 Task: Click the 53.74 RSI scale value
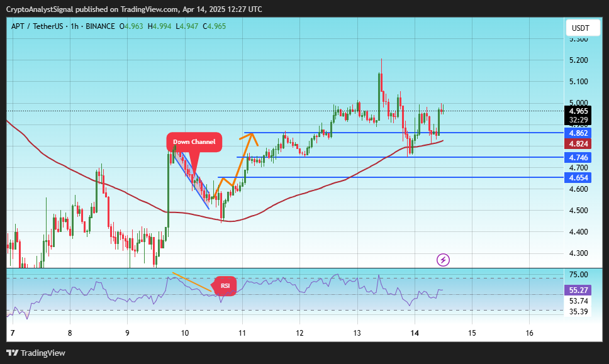(x=578, y=301)
